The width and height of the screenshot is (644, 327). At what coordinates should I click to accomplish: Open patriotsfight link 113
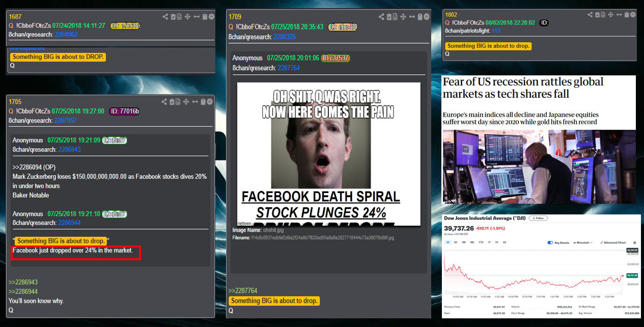point(496,31)
